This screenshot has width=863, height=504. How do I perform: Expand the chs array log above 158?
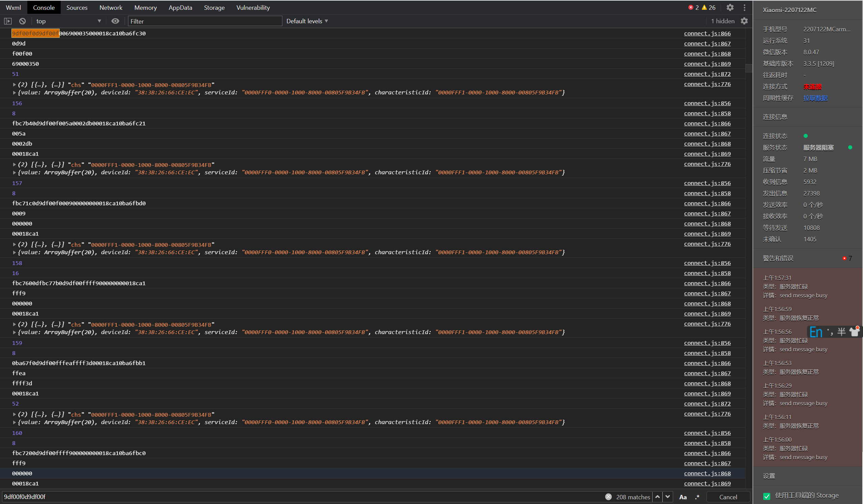(x=15, y=244)
